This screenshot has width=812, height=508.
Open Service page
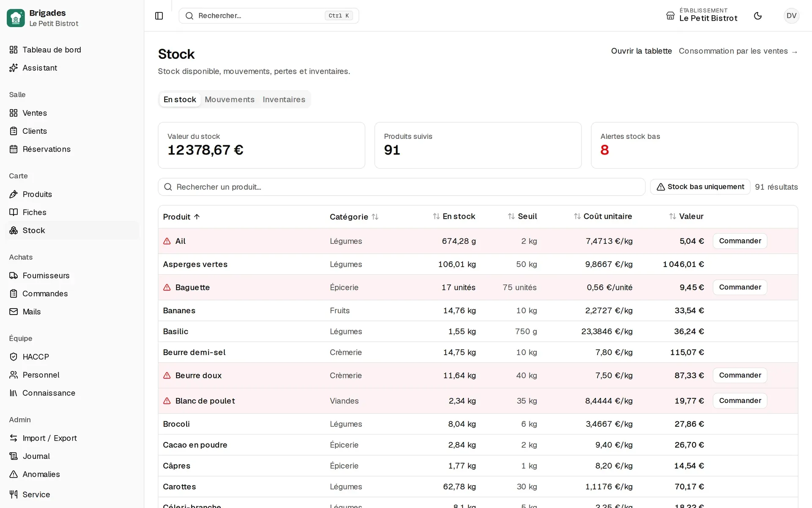coord(72,494)
